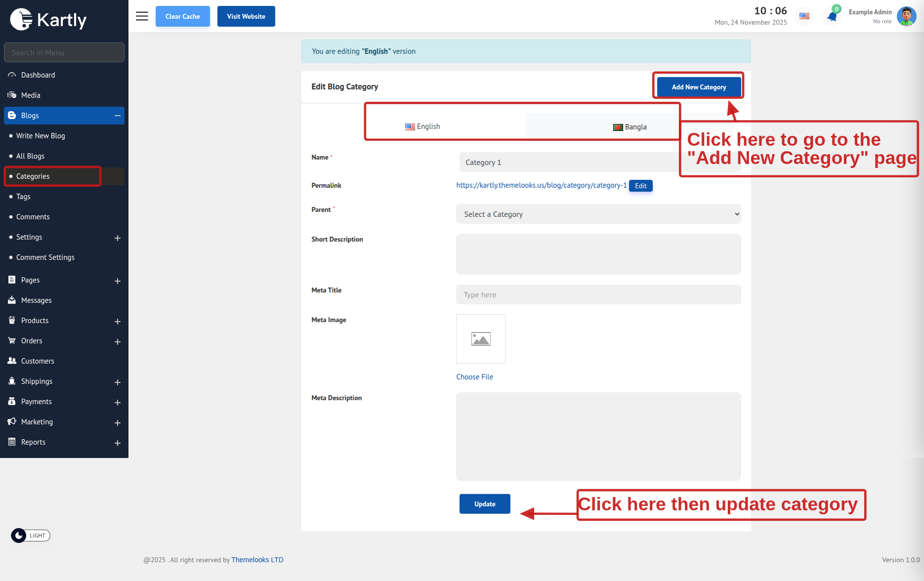Click the Meta Image placeholder thumbnail

coord(480,339)
